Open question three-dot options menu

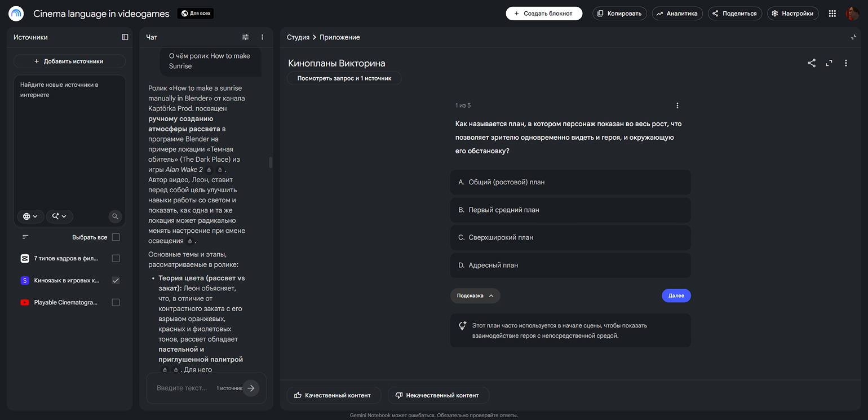[x=677, y=105]
